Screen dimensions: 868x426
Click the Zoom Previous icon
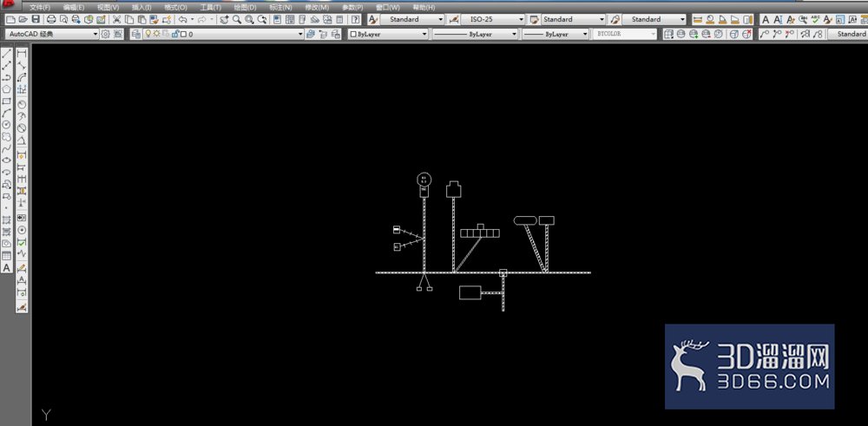pos(262,19)
